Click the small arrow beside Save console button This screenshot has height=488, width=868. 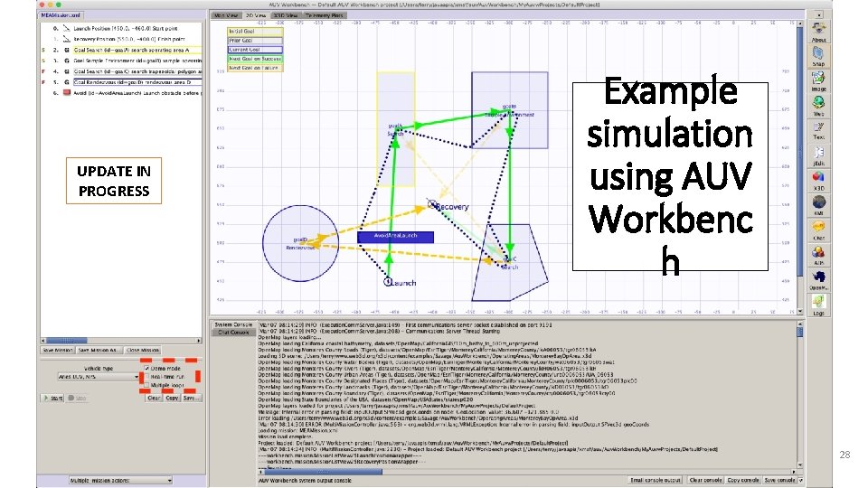click(801, 480)
